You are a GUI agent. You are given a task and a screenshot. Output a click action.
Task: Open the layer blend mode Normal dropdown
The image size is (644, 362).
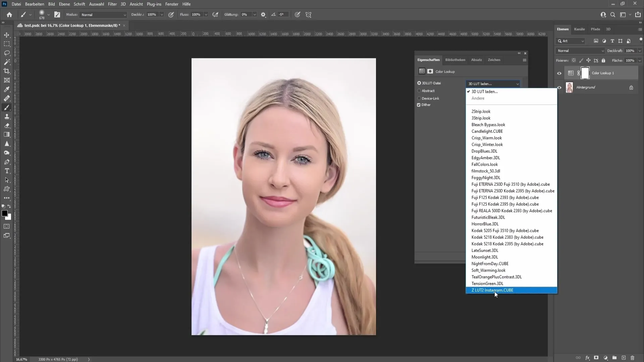coord(580,51)
